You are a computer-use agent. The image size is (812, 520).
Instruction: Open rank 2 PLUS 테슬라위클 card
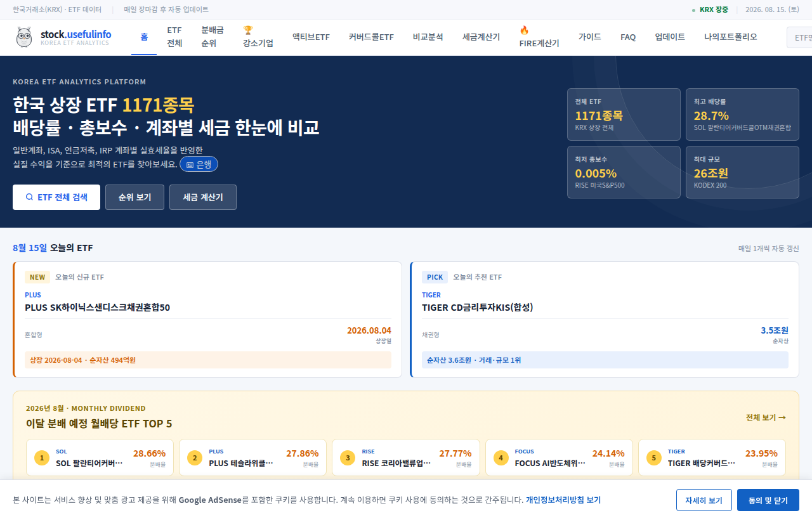[252, 458]
